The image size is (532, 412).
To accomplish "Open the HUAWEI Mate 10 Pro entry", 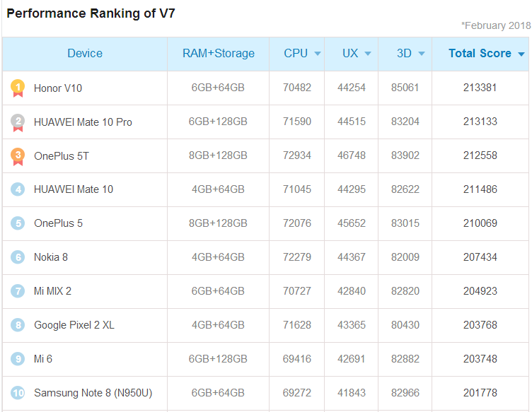I will [x=83, y=122].
